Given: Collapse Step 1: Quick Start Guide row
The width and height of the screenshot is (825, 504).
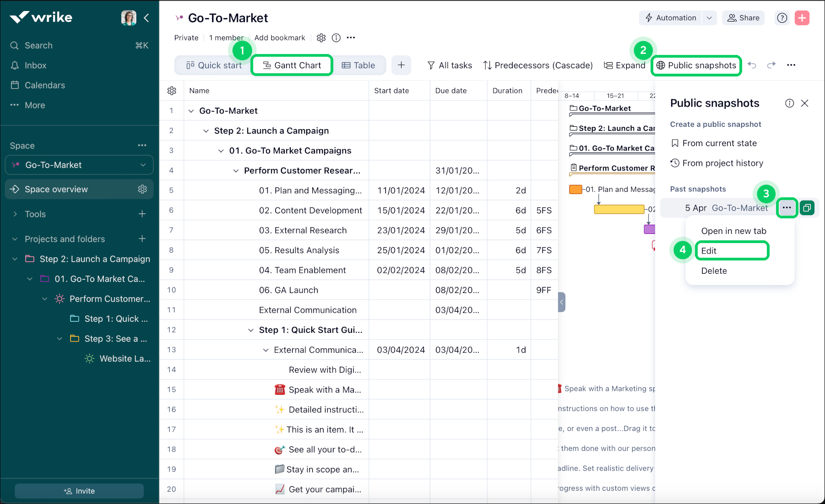Looking at the screenshot, I should pos(251,330).
